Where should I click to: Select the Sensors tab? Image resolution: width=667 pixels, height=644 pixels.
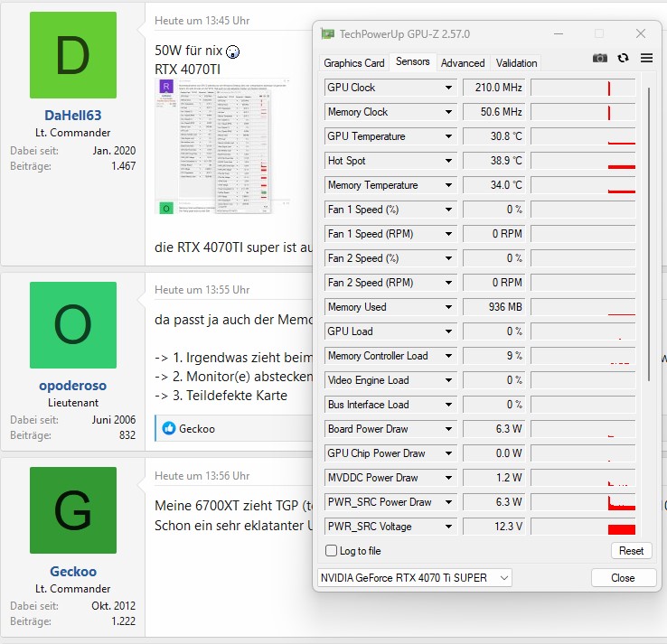[x=413, y=61]
